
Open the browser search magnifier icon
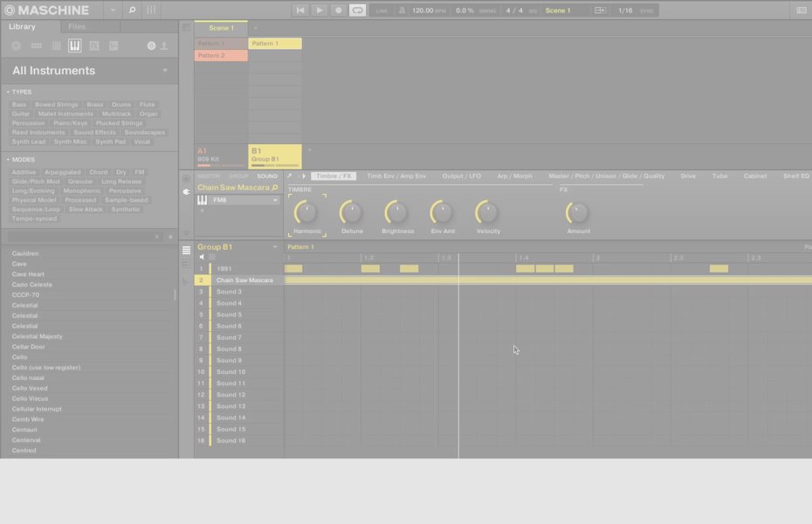tap(132, 10)
